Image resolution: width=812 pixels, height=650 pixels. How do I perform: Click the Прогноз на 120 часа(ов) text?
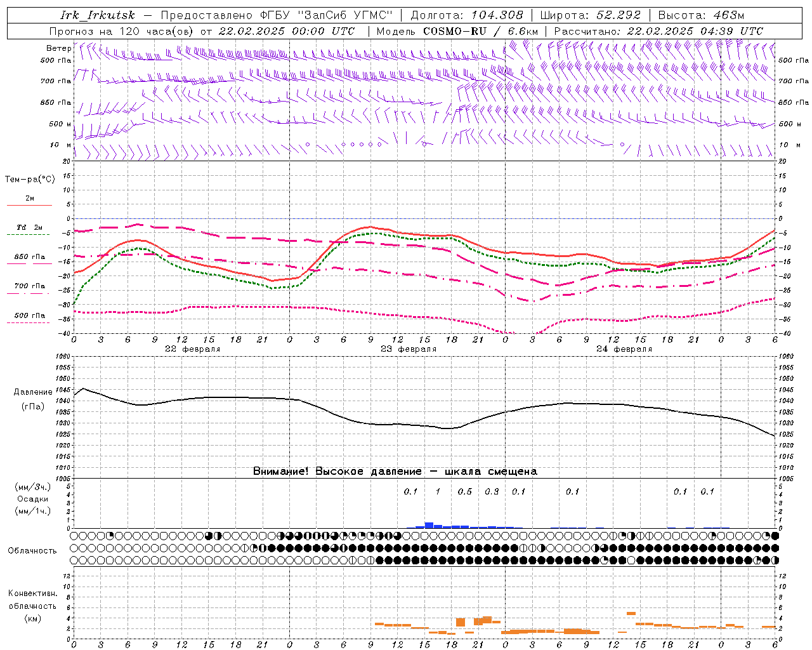(122, 31)
